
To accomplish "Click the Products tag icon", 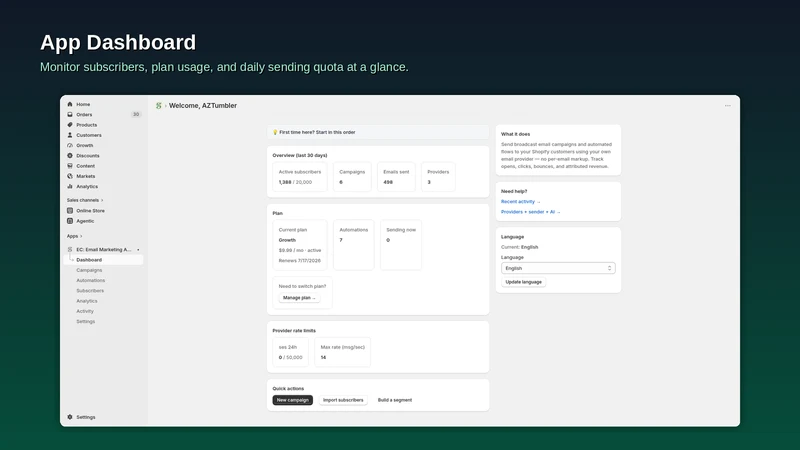I will click(70, 124).
